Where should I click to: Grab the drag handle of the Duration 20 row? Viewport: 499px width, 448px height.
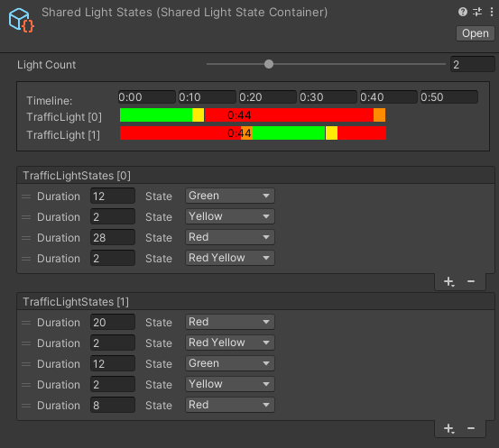(26, 323)
